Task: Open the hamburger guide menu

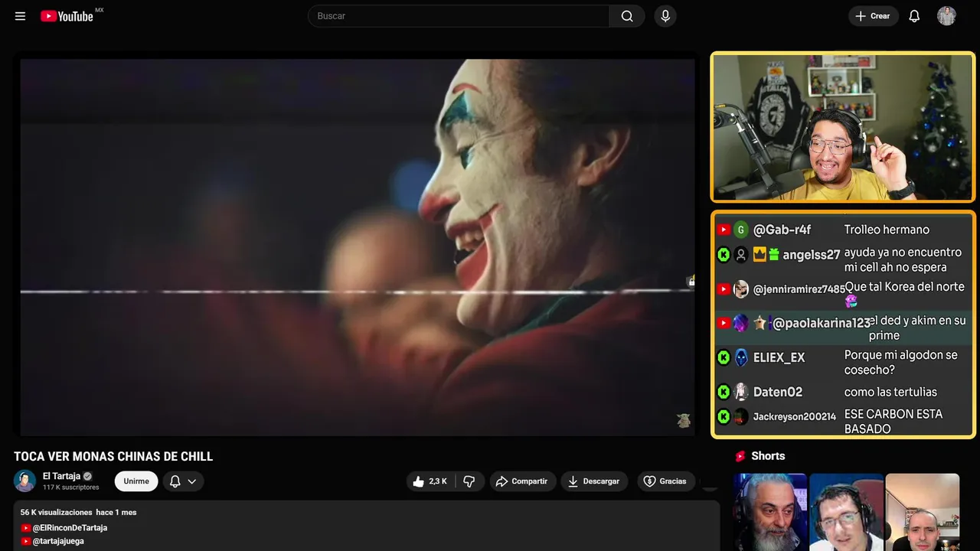Action: [x=20, y=16]
